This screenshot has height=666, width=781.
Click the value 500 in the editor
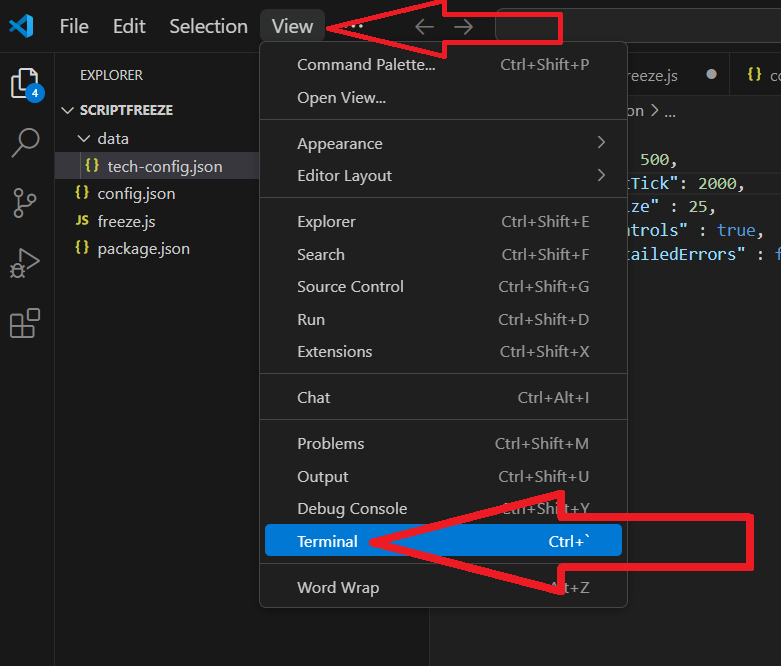tap(654, 159)
